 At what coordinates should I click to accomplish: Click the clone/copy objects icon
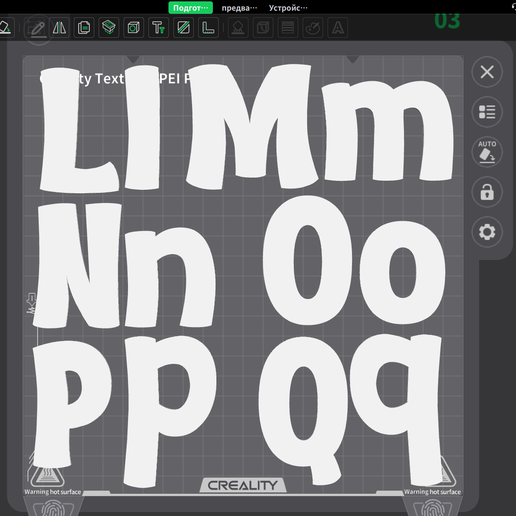[x=84, y=28]
